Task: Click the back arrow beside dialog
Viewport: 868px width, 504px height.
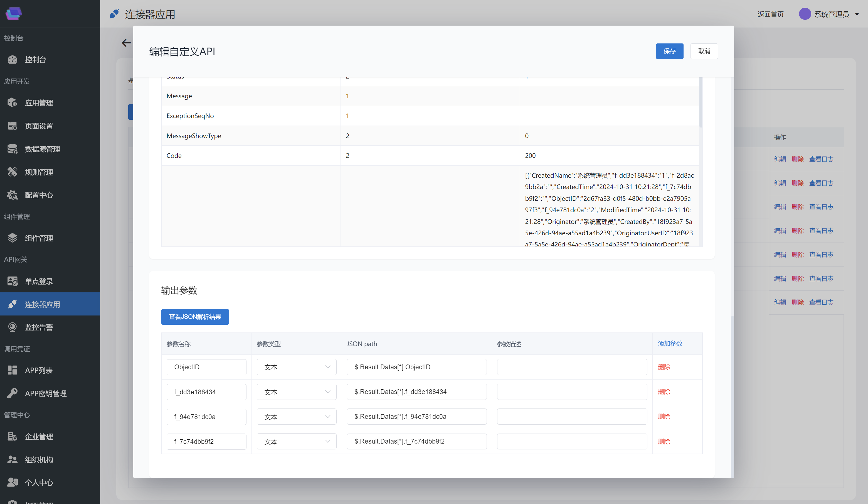Action: point(126,43)
